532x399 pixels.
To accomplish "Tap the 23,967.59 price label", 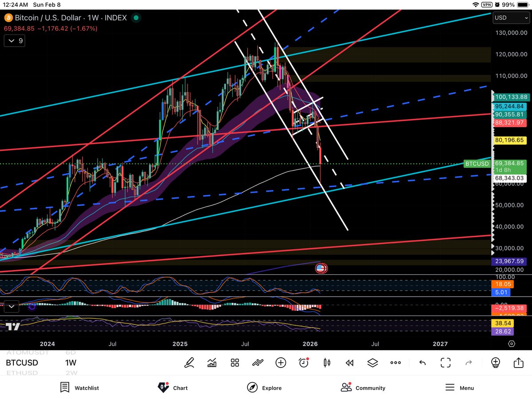I will (x=509, y=262).
